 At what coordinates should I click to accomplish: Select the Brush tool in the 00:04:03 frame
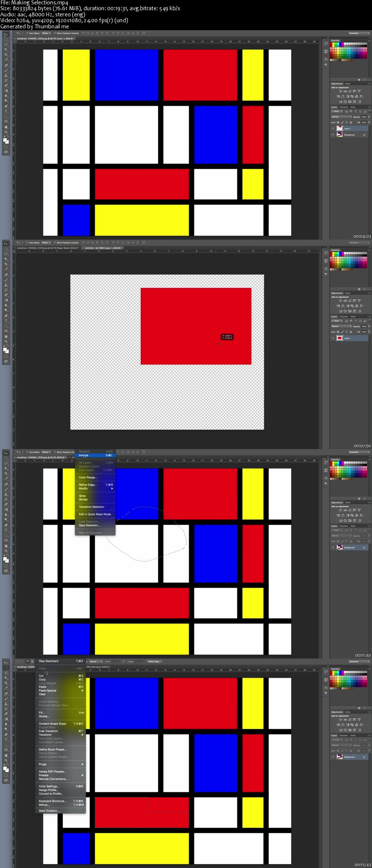click(x=6, y=70)
